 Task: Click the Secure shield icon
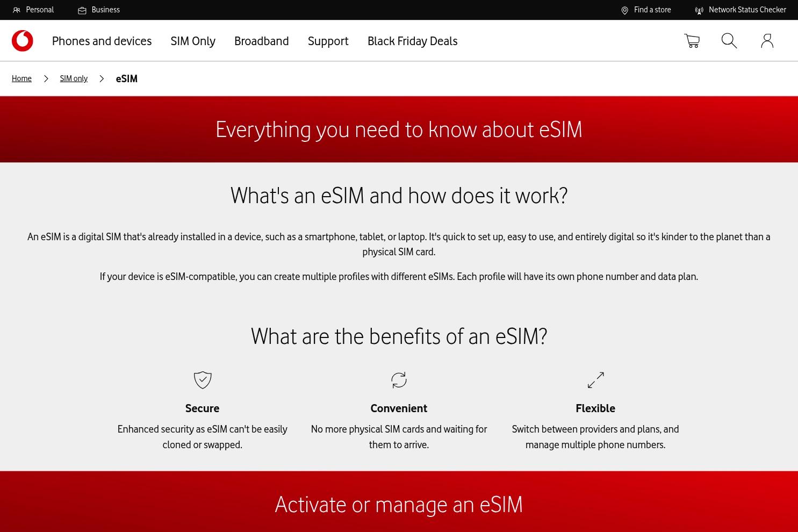click(x=203, y=380)
